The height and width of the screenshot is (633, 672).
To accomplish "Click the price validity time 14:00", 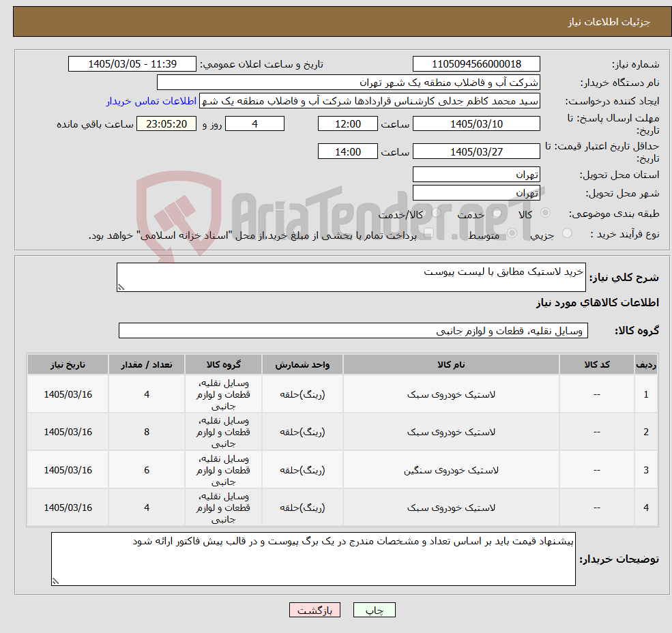I will tap(347, 151).
